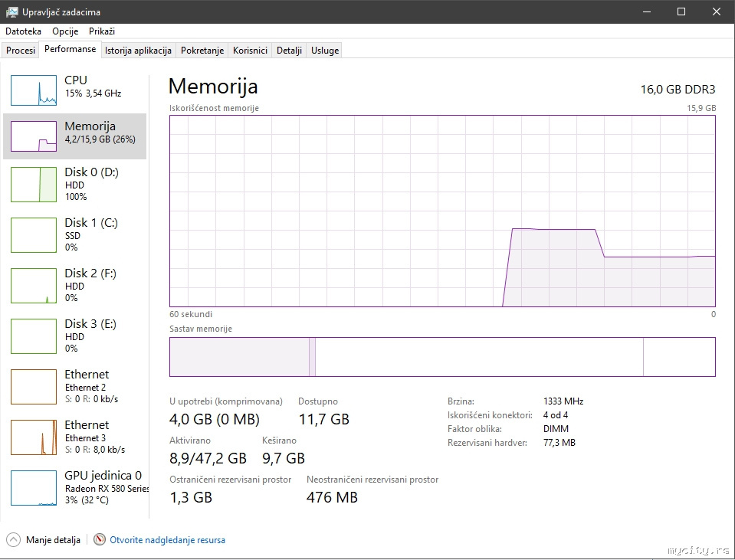Click the Sastav memorije composition bar

442,357
